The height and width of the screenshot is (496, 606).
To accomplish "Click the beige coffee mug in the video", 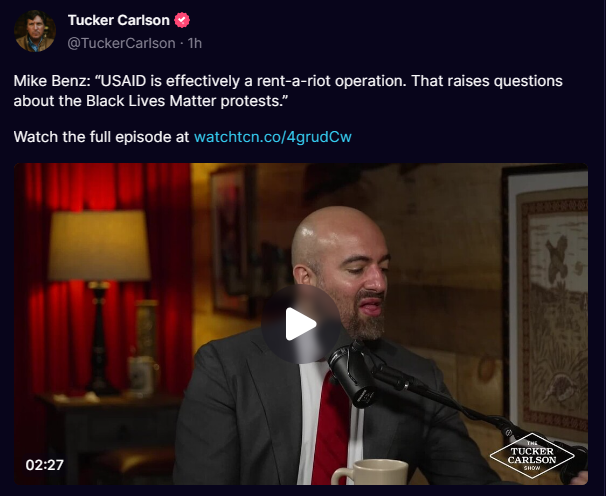I will point(370,472).
